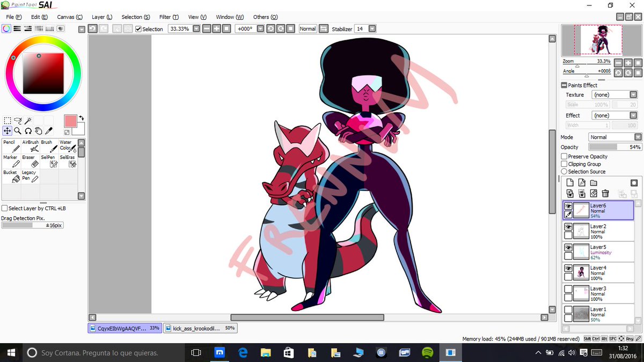Choose the Bucket fill tool
The width and height of the screenshot is (644, 362).
[x=12, y=176]
